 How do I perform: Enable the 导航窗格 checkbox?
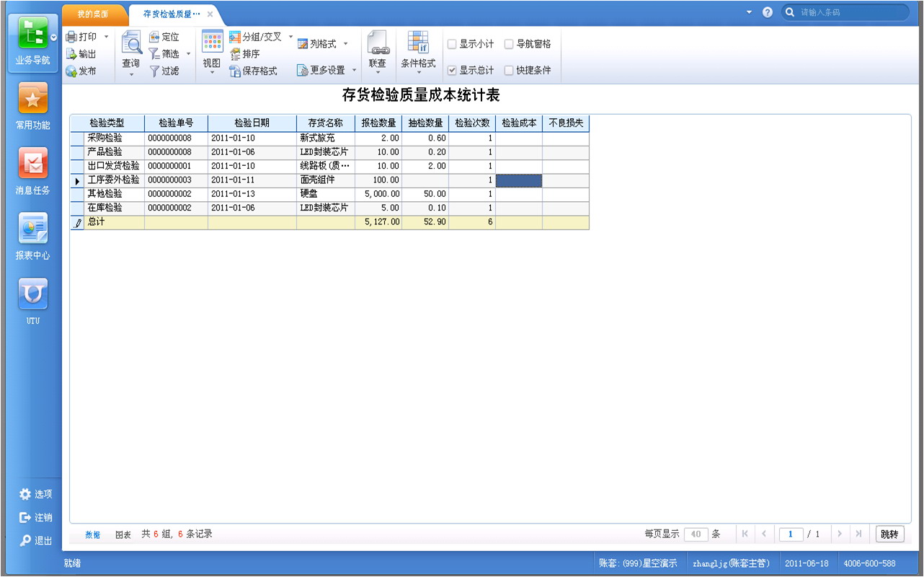pos(509,44)
